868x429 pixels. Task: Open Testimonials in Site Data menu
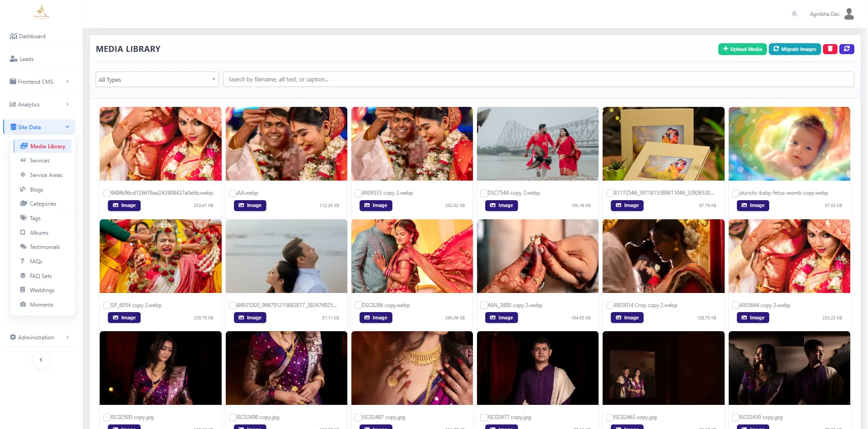point(45,247)
